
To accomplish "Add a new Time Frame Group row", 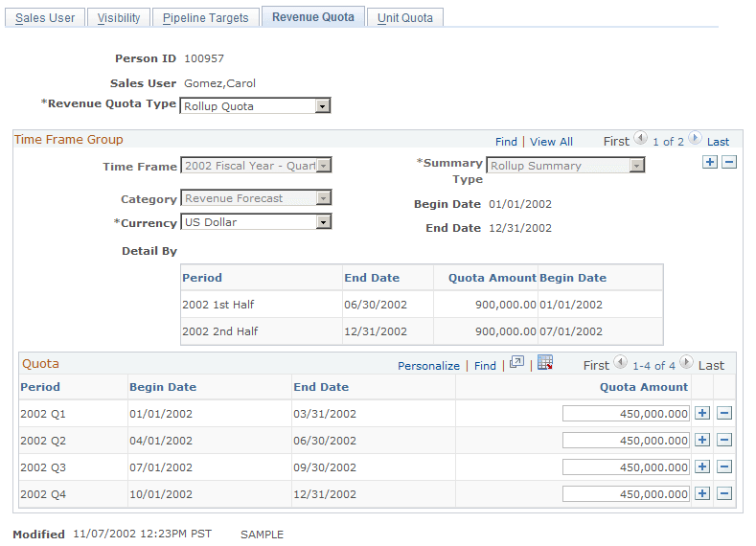I will point(710,163).
